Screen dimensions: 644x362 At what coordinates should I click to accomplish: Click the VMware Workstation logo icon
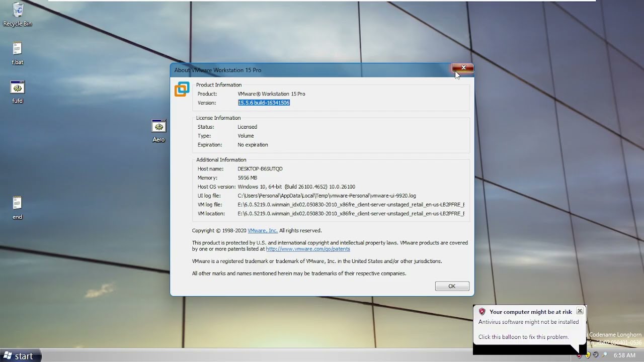[x=182, y=89]
